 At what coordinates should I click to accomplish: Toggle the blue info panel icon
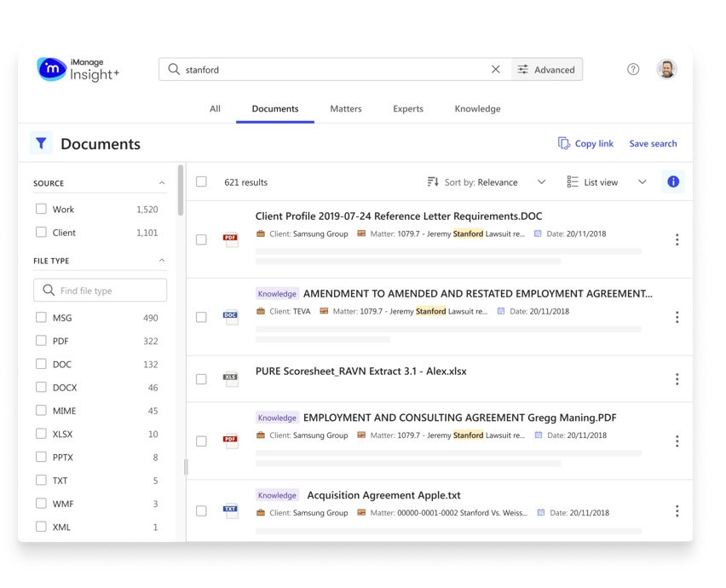(673, 182)
